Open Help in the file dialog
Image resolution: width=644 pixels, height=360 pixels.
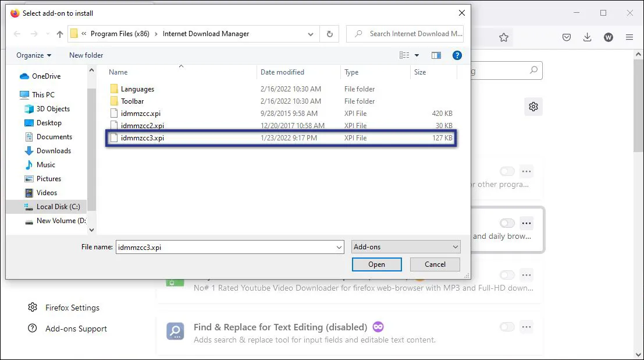click(x=457, y=55)
